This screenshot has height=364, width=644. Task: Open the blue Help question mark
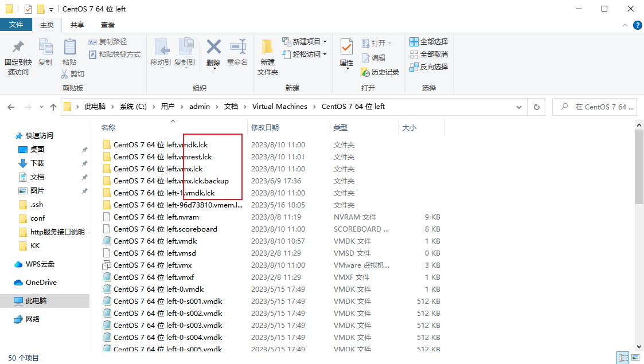[x=638, y=25]
